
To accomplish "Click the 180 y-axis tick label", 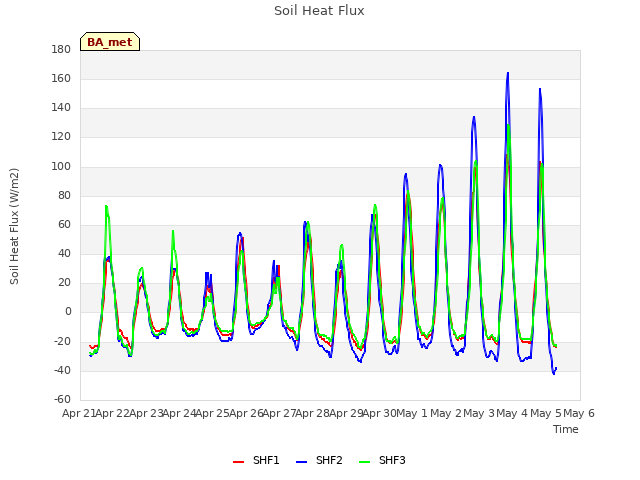I will [61, 49].
